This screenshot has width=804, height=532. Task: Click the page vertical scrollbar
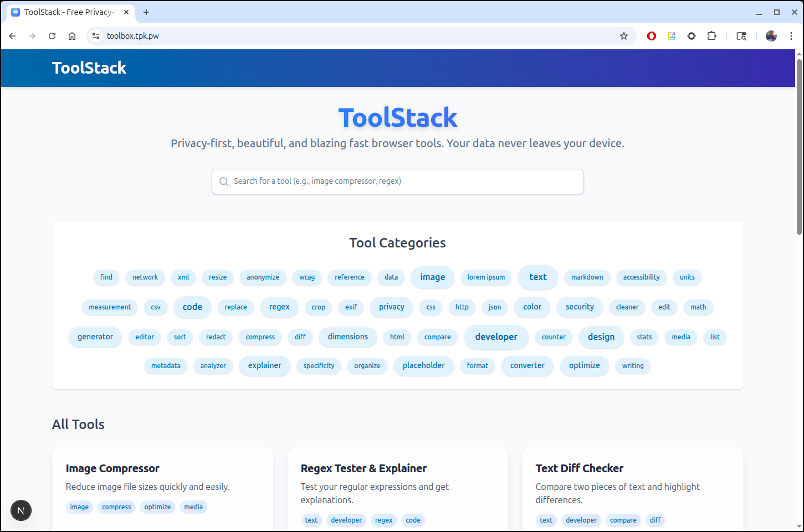[799, 147]
